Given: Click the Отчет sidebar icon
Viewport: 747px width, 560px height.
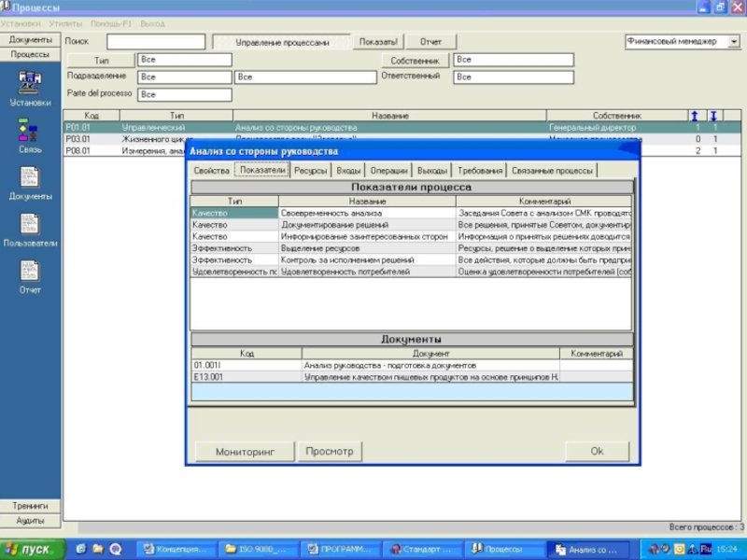Looking at the screenshot, I should 30,271.
